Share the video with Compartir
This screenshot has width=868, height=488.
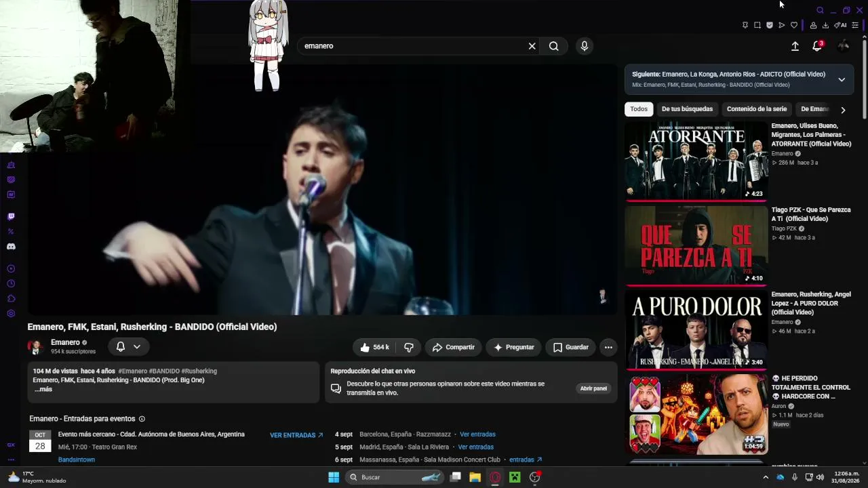tap(454, 347)
